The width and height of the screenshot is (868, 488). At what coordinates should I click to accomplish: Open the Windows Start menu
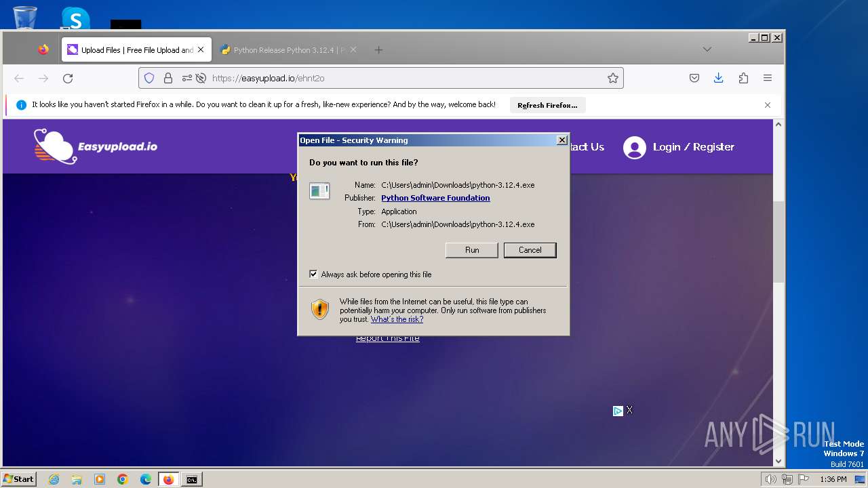point(19,479)
